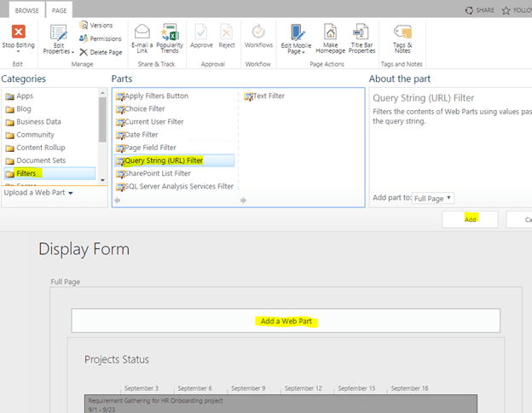Open page Permissions

100,38
